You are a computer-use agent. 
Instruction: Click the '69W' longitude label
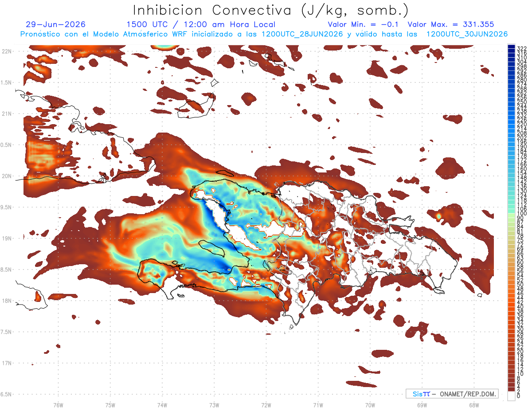[x=422, y=405]
